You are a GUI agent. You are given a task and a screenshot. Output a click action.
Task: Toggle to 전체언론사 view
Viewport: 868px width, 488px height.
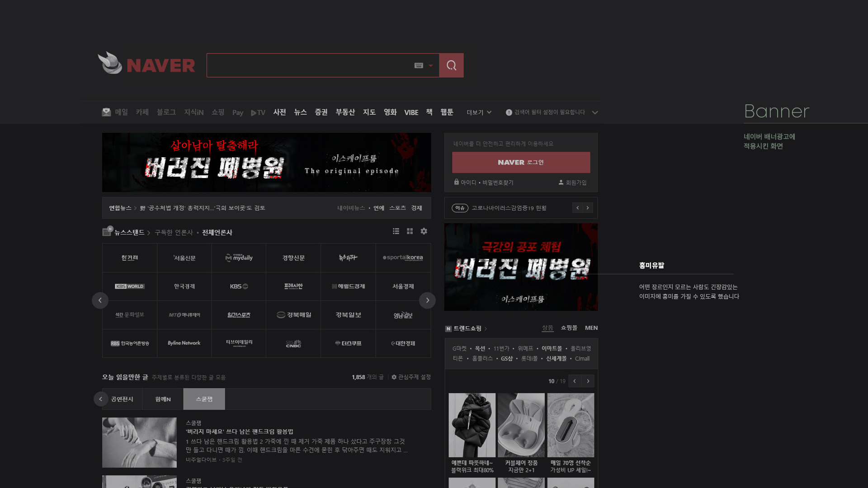(x=217, y=232)
